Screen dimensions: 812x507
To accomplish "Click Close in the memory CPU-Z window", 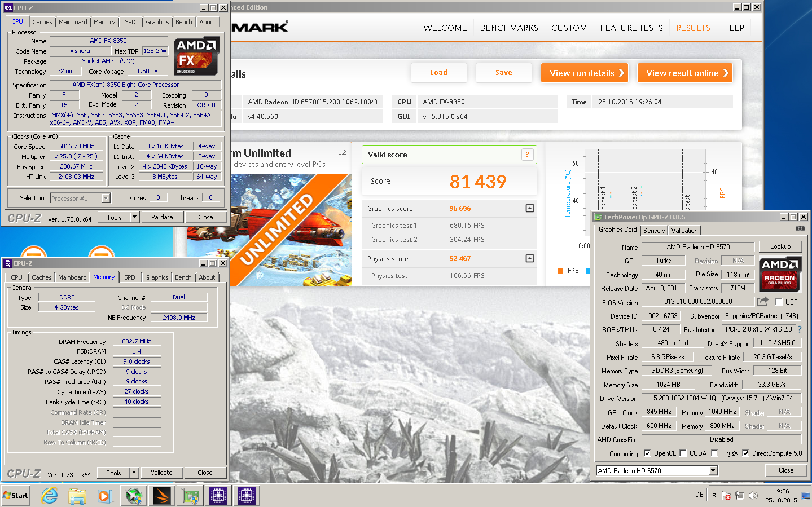I will click(x=205, y=473).
